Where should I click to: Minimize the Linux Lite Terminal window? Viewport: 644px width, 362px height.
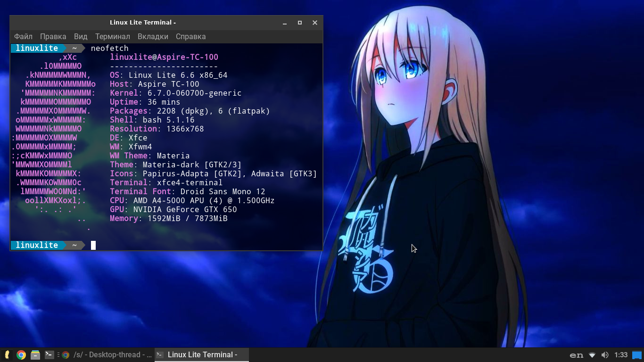tap(285, 23)
